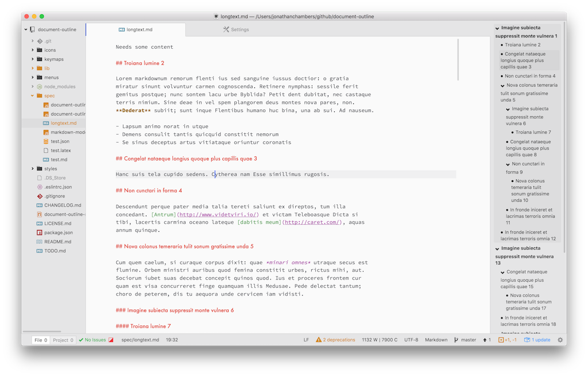Click the green No Issues checkmark
Image resolution: width=588 pixels, height=376 pixels.
pyautogui.click(x=81, y=340)
